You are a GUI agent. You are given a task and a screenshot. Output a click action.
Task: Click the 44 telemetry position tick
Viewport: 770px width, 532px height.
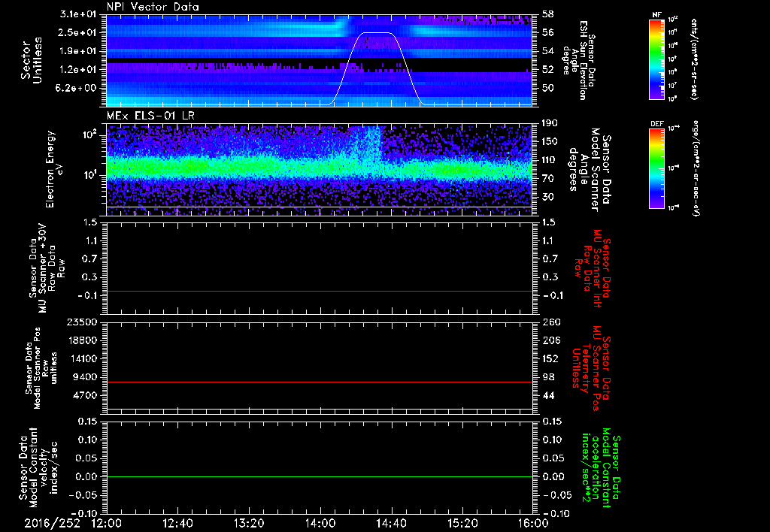548,395
